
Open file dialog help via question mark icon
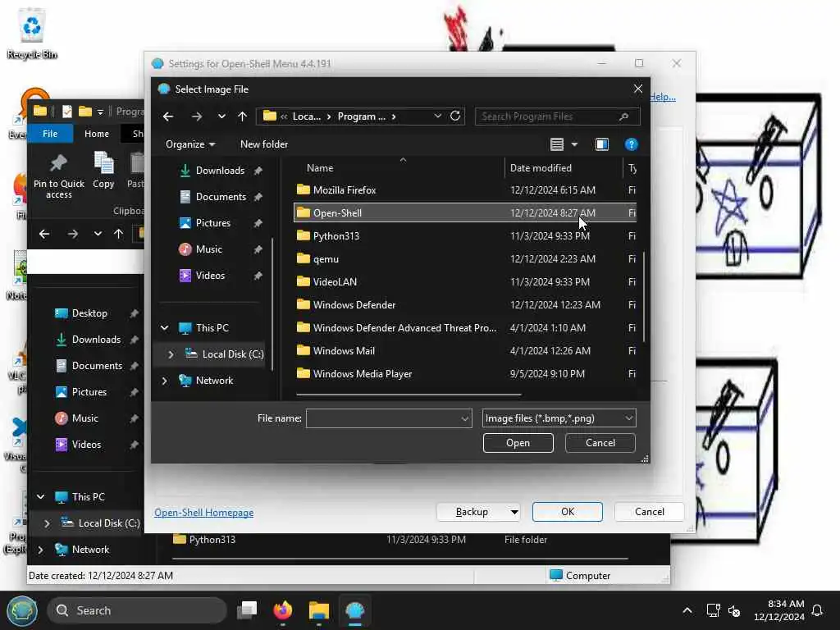tap(631, 144)
